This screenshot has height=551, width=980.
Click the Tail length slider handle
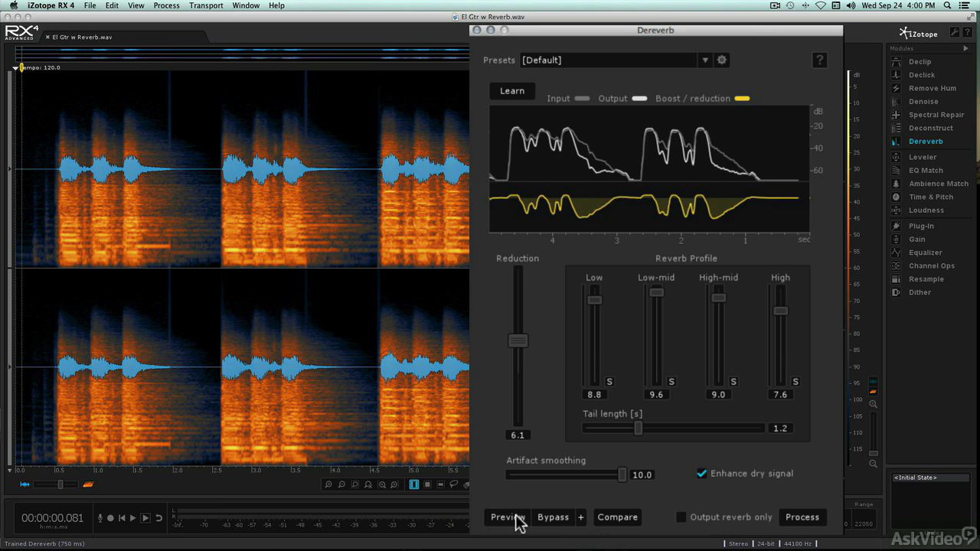coord(639,429)
